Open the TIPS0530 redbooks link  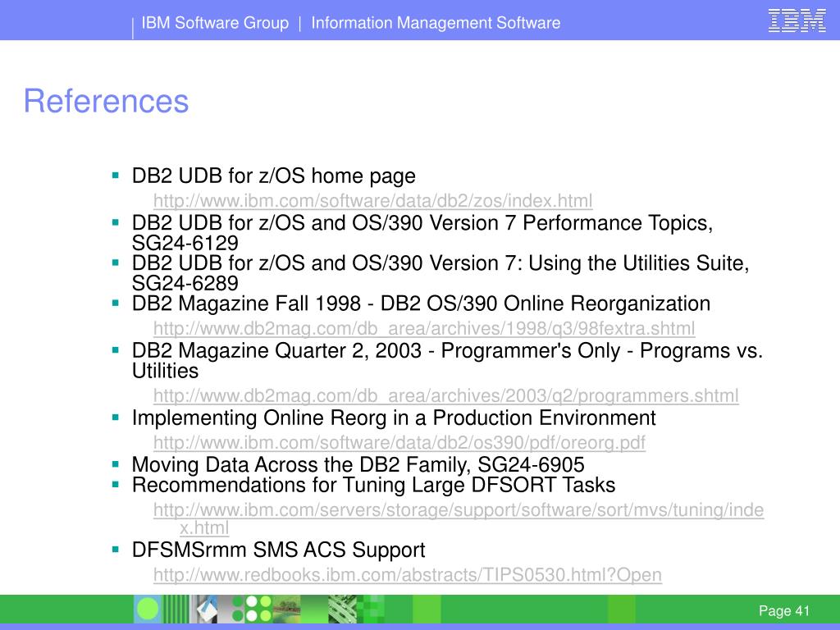point(408,575)
